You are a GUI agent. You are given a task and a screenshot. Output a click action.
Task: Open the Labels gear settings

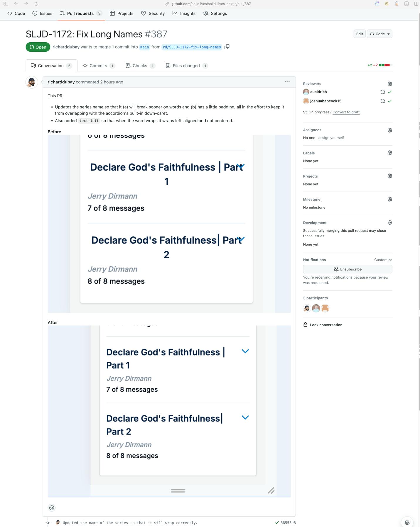pos(389,153)
